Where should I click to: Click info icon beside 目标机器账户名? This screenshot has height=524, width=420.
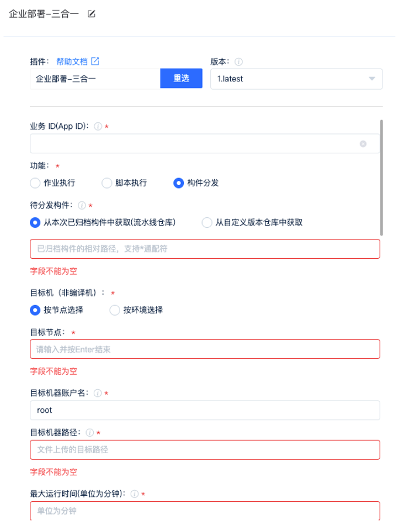coord(98,393)
